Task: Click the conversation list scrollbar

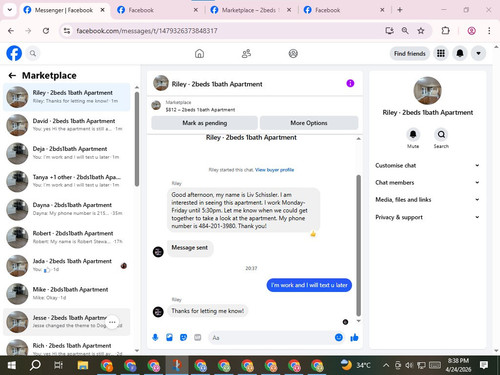Action: [x=137, y=138]
